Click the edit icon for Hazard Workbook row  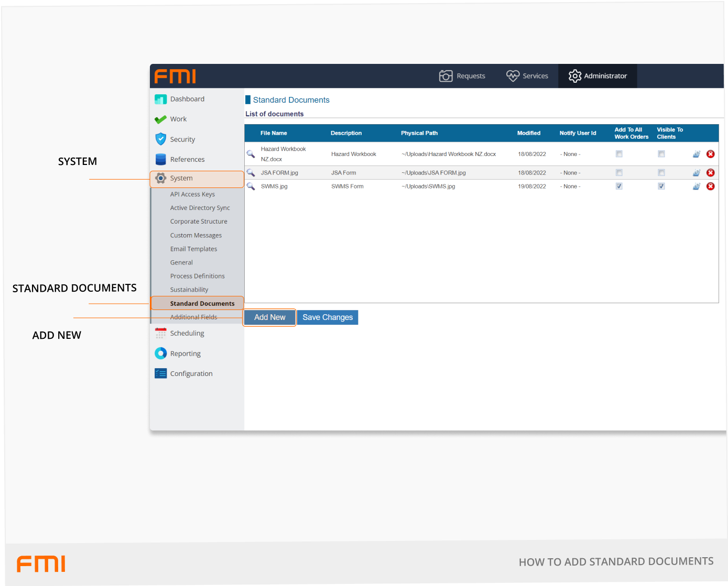click(x=696, y=154)
